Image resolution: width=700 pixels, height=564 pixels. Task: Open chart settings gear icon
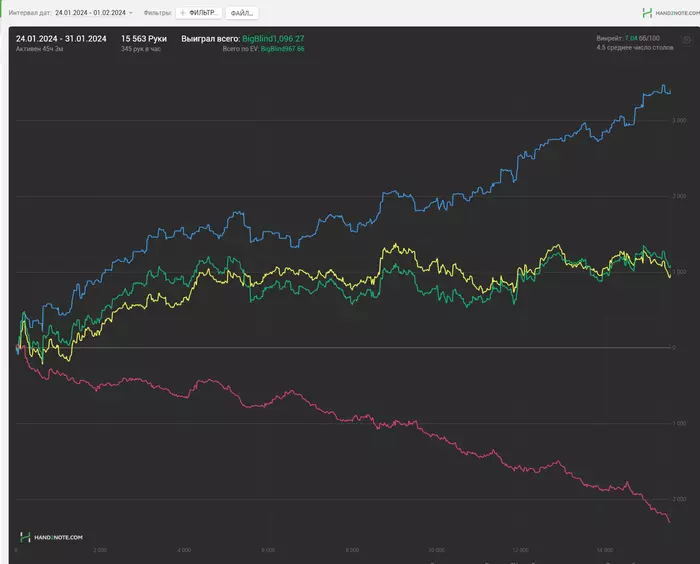point(687,41)
